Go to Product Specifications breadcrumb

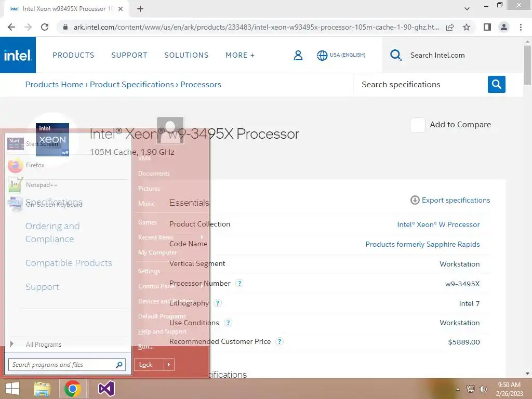(x=131, y=85)
